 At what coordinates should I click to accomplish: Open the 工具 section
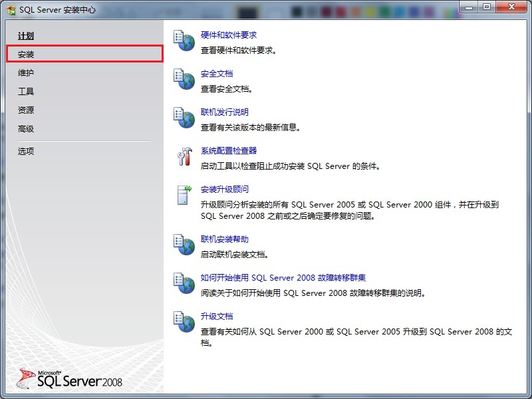pyautogui.click(x=25, y=91)
